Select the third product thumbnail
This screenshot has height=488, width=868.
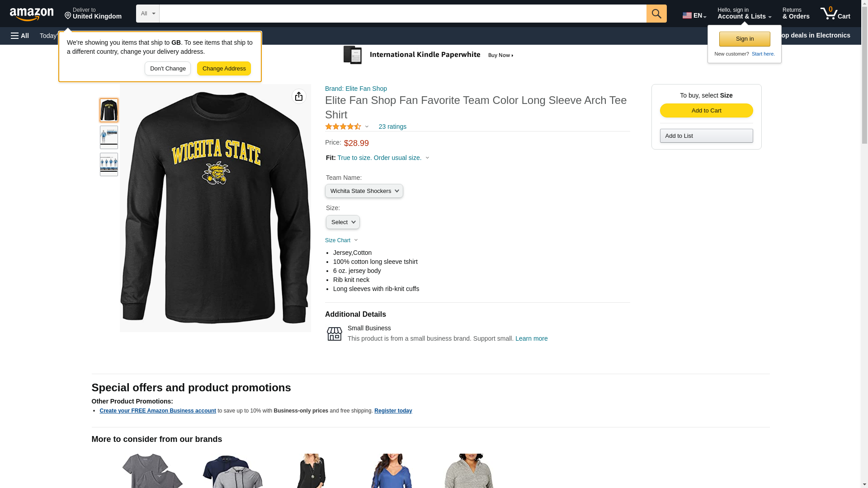point(108,164)
